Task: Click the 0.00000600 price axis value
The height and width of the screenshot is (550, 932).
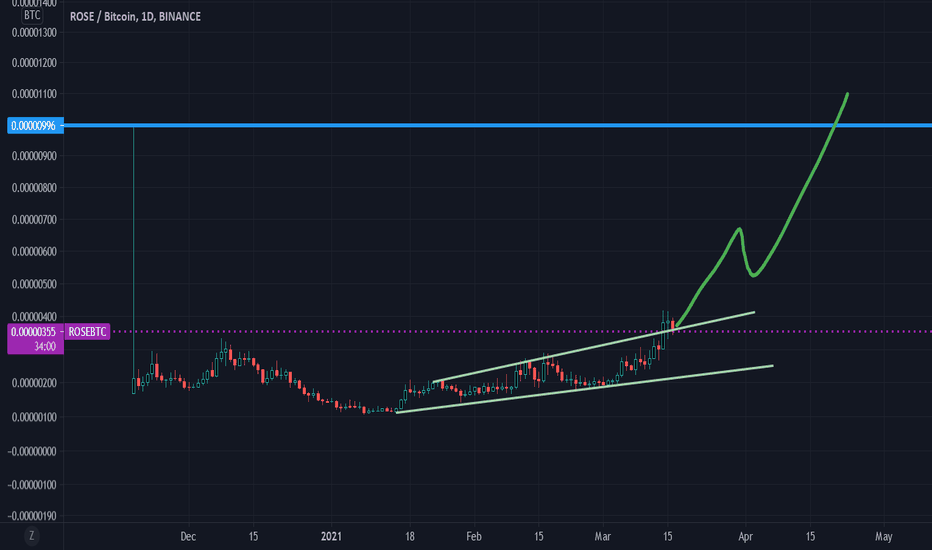Action: pyautogui.click(x=34, y=252)
